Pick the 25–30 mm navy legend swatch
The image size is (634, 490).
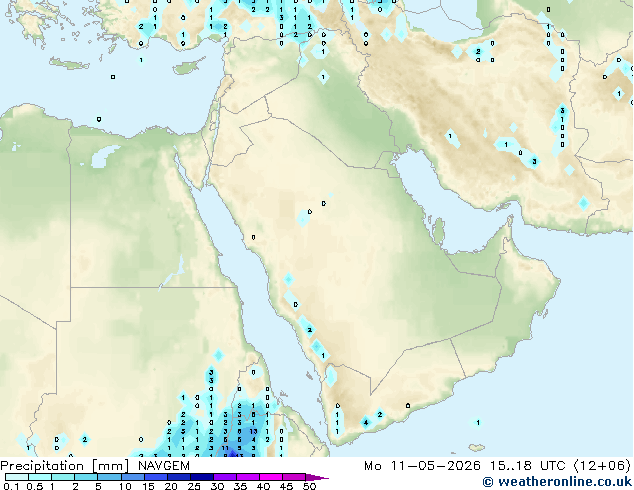coord(202,477)
